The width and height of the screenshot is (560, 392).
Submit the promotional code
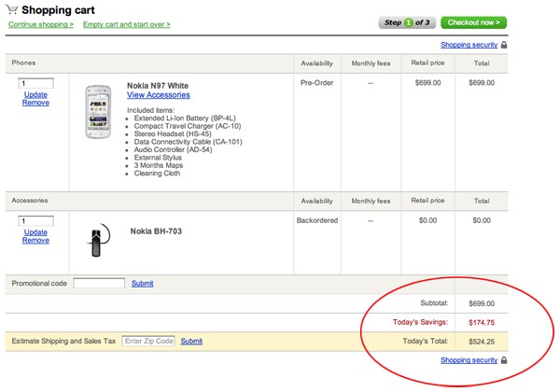tap(142, 283)
